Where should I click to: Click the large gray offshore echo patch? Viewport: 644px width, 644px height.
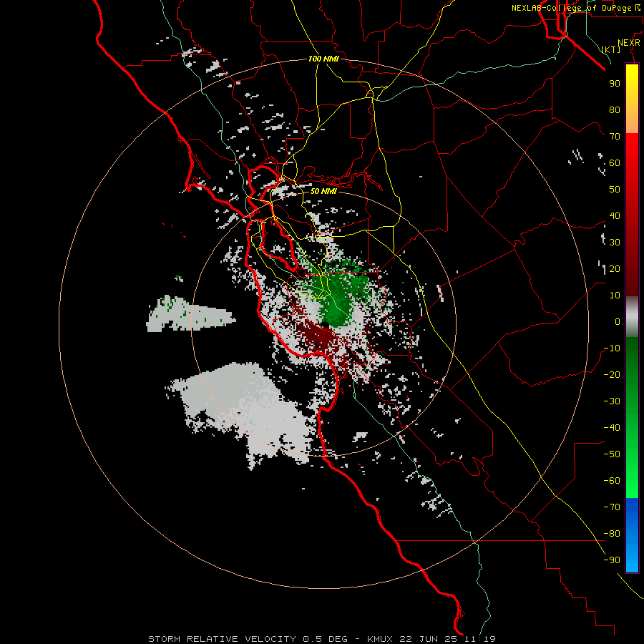(246, 406)
